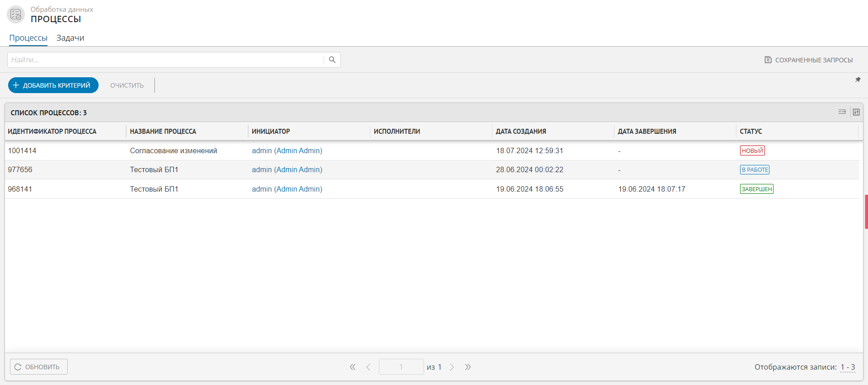Switch to the Задачи tab

[70, 38]
